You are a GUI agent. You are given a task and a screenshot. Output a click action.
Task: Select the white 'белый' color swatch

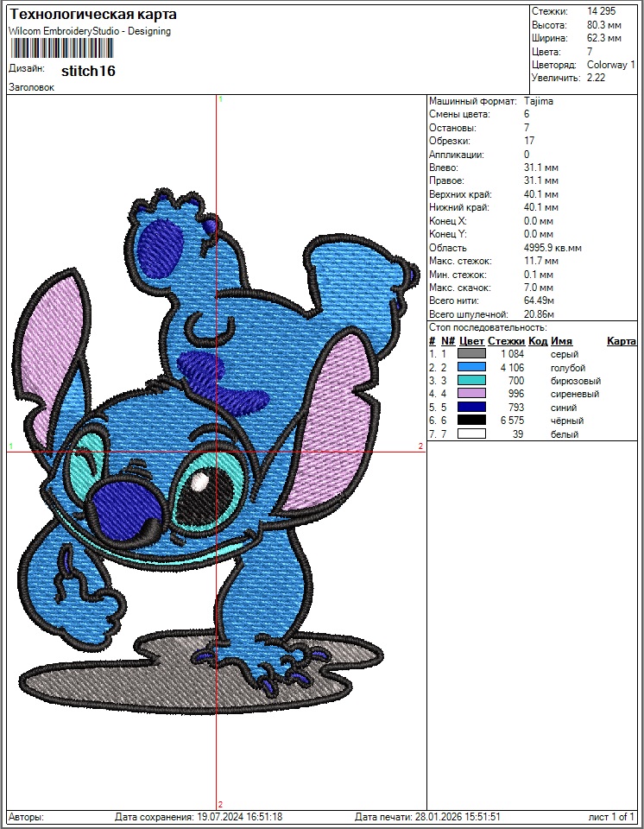point(471,433)
